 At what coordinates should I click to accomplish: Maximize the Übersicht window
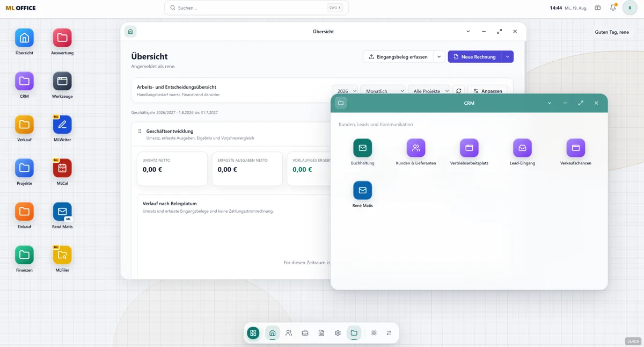pyautogui.click(x=499, y=32)
